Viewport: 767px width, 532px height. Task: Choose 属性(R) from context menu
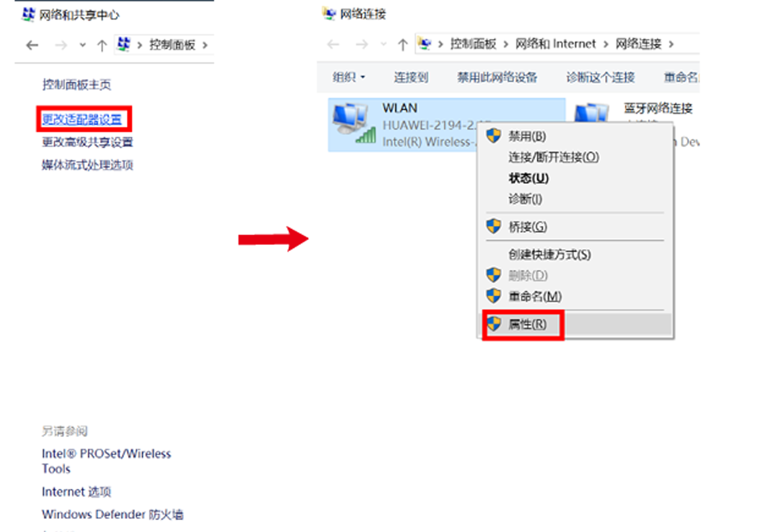(x=527, y=324)
